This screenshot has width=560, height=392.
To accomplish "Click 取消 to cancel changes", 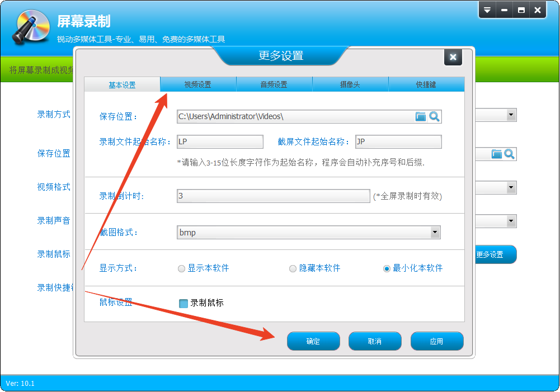I will coord(375,341).
